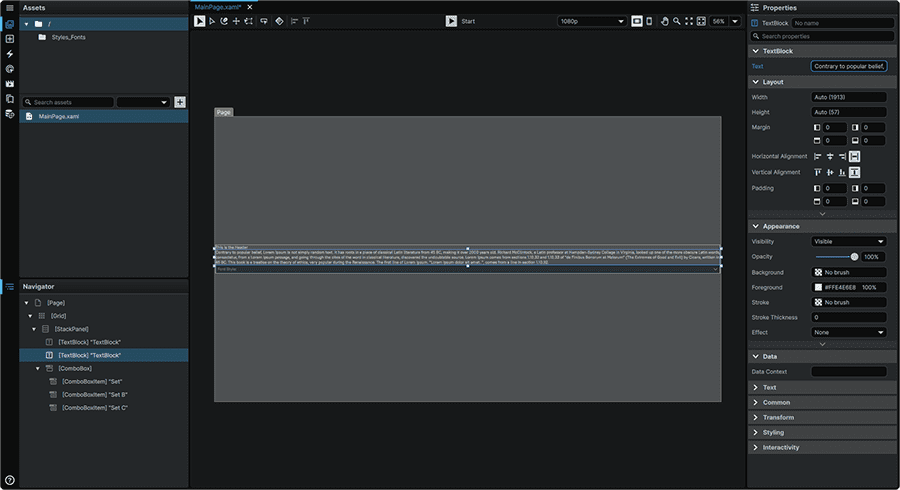Click the help question mark icon
900x490 pixels.
(x=10, y=480)
